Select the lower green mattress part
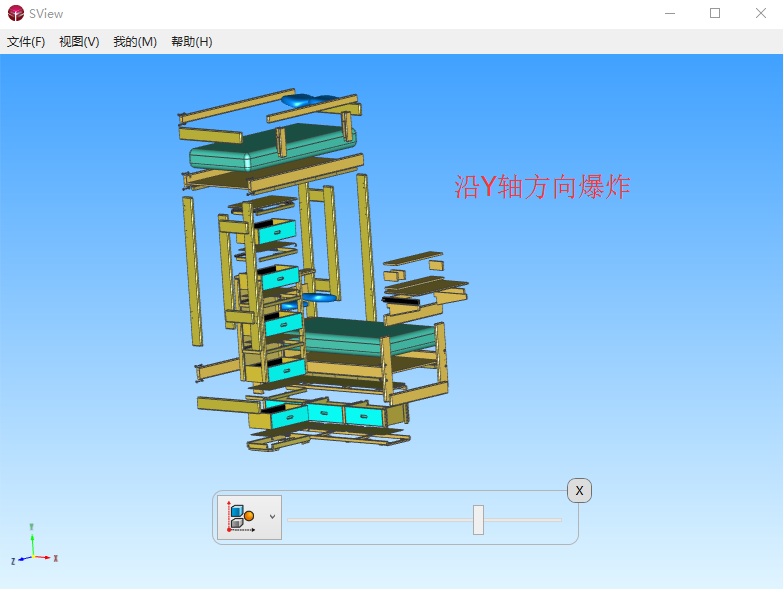This screenshot has width=783, height=589. [370, 335]
